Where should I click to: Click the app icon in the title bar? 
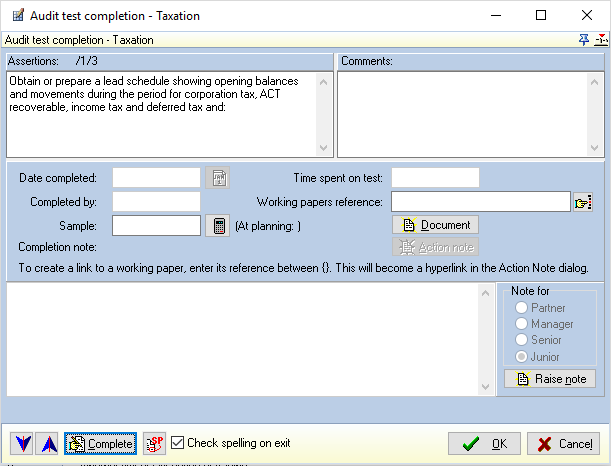(18, 16)
